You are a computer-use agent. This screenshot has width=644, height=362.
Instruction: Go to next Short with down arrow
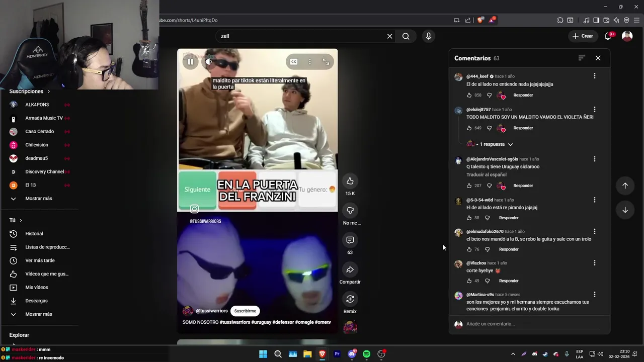pyautogui.click(x=625, y=210)
